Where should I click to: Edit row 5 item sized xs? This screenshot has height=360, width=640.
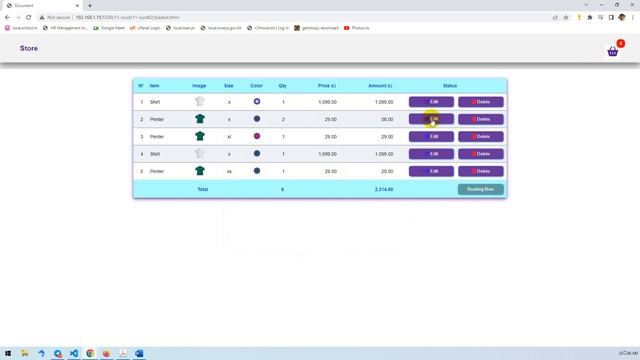point(431,171)
